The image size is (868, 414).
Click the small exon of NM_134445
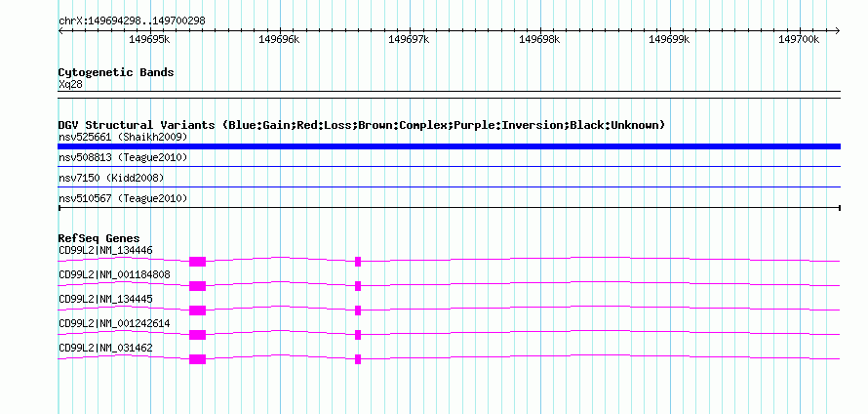[x=358, y=310]
